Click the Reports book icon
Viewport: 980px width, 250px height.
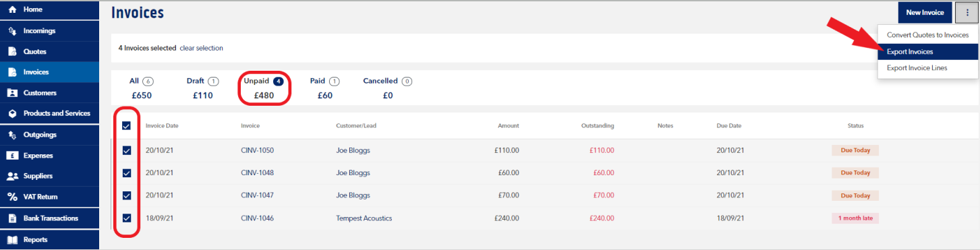click(12, 239)
